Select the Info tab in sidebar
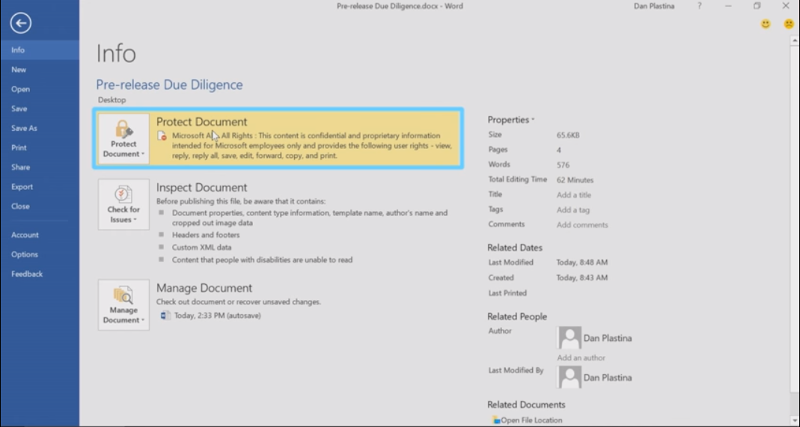The height and width of the screenshot is (427, 800). click(40, 50)
